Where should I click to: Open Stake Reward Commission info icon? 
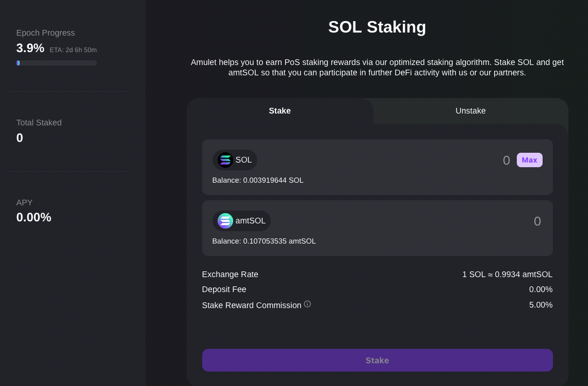[x=307, y=304]
